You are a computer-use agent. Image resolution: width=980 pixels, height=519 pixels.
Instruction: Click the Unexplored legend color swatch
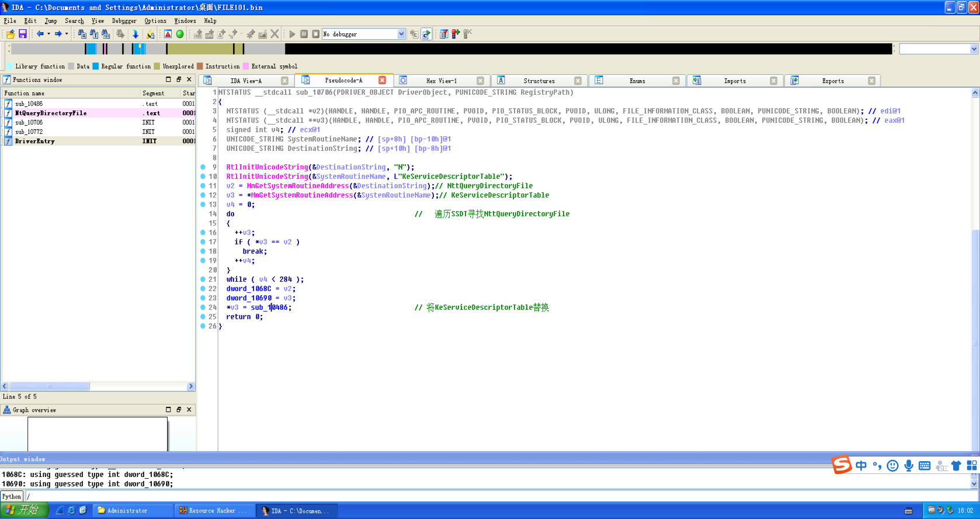tap(157, 66)
